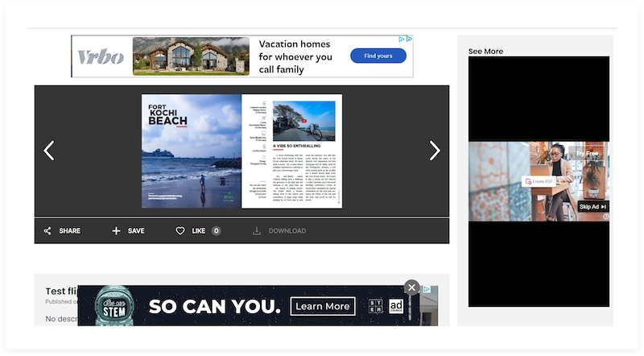Screen dimensions: 644x356
Task: Click Learn More in STEM ad
Action: [323, 306]
